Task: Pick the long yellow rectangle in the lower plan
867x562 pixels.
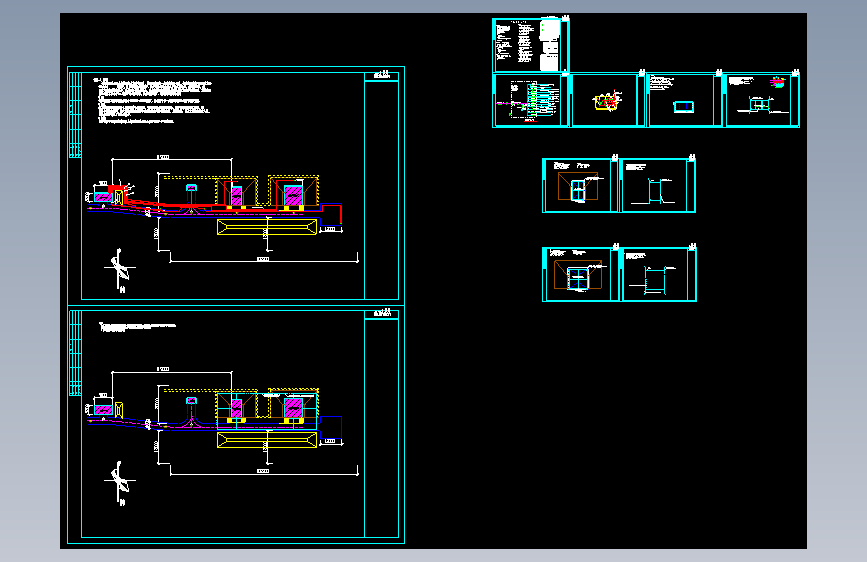Action: pos(267,440)
